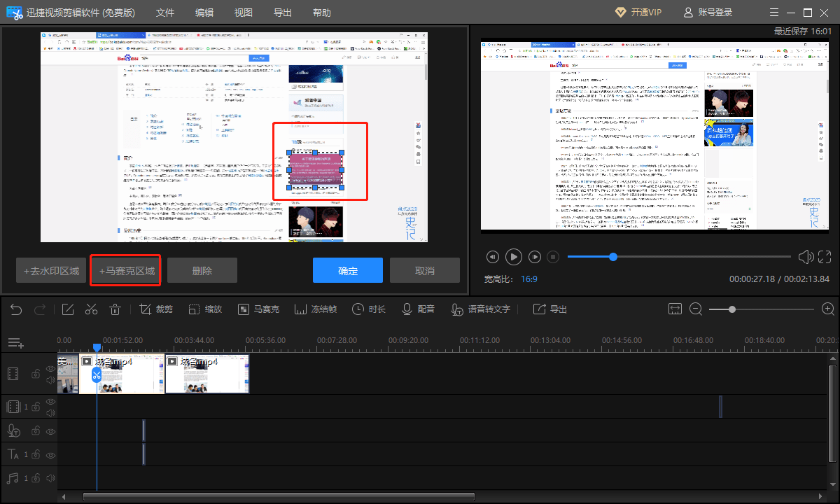This screenshot has width=840, height=504.
Task: Select the 裁剪 crop tool
Action: point(156,309)
